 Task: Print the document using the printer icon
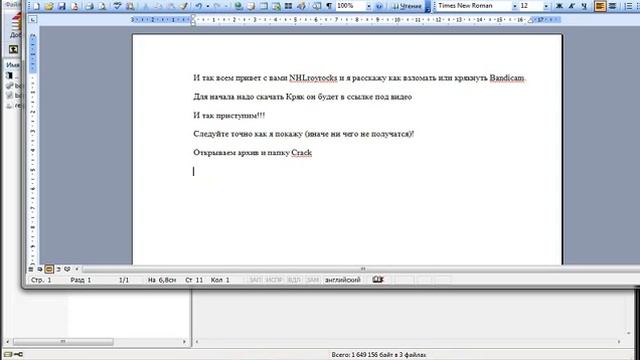click(89, 6)
